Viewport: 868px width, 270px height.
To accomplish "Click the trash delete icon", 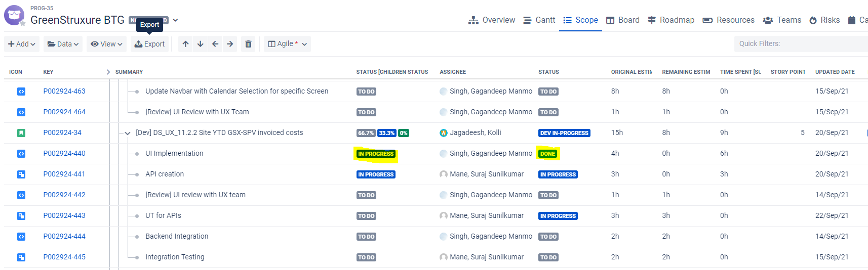I will point(248,44).
